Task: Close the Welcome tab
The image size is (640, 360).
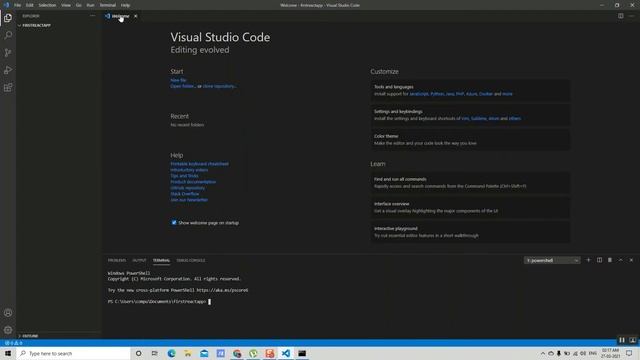Action: coord(136,16)
